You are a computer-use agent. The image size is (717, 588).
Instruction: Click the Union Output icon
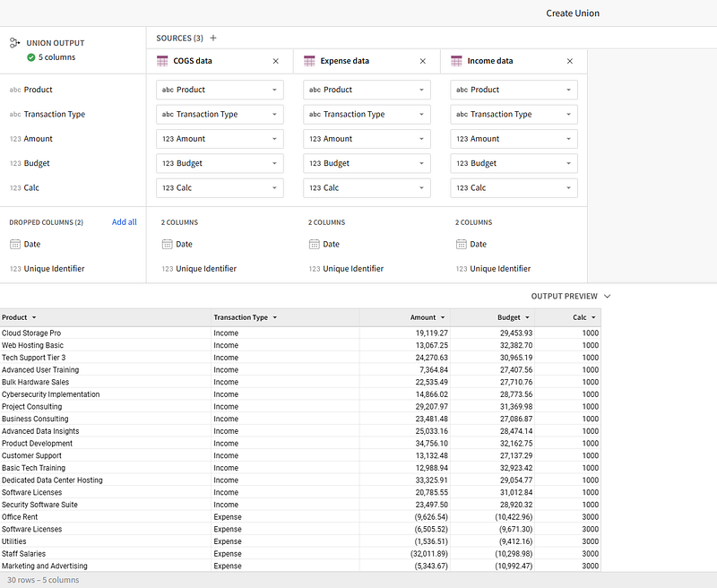coord(14,43)
